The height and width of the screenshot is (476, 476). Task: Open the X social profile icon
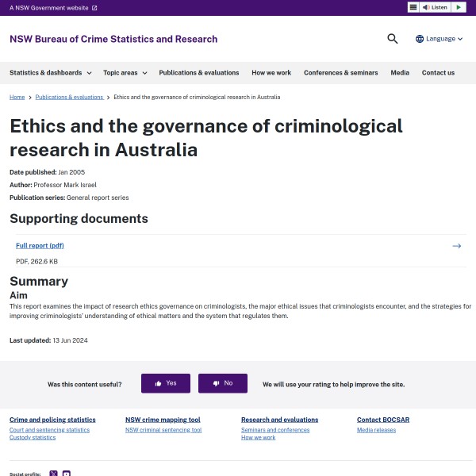coord(54,474)
